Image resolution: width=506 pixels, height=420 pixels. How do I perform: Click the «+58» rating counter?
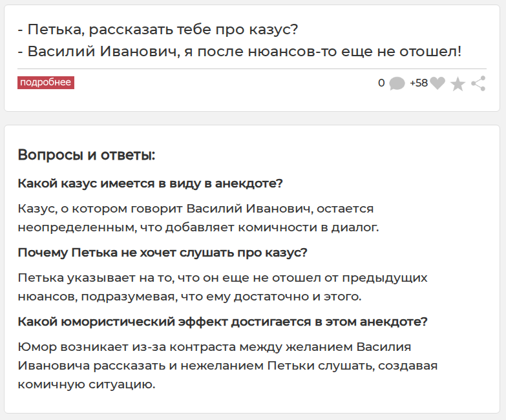tap(418, 83)
